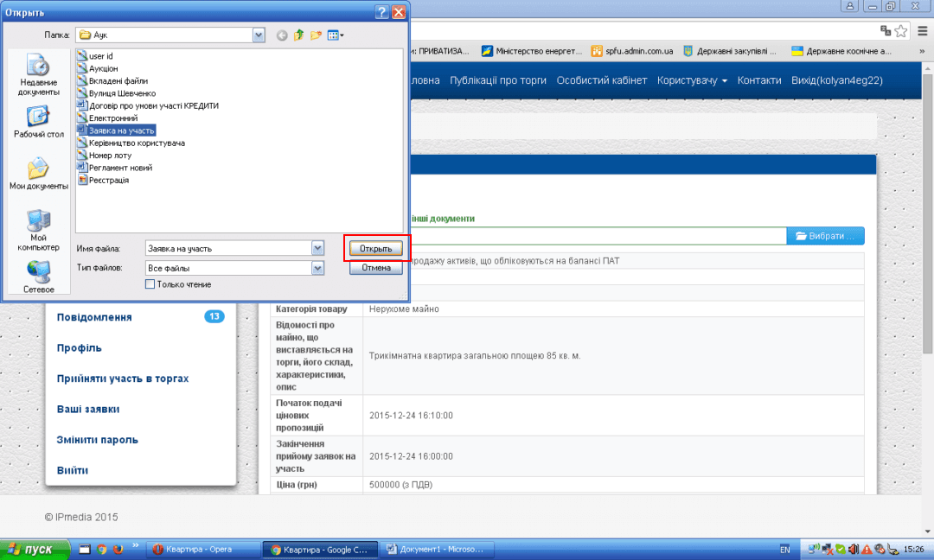Expand the Тип файлов dropdown

317,268
